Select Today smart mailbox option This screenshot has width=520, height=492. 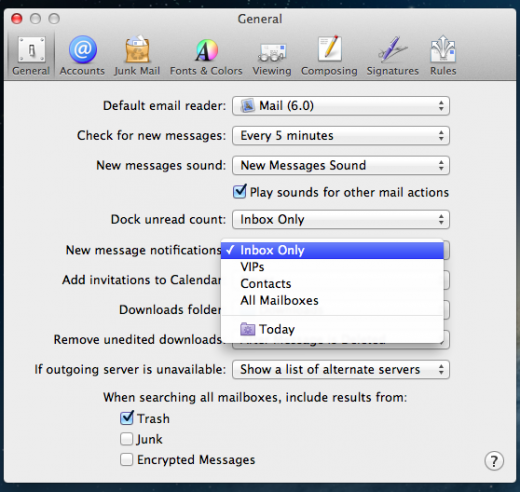coord(332,329)
